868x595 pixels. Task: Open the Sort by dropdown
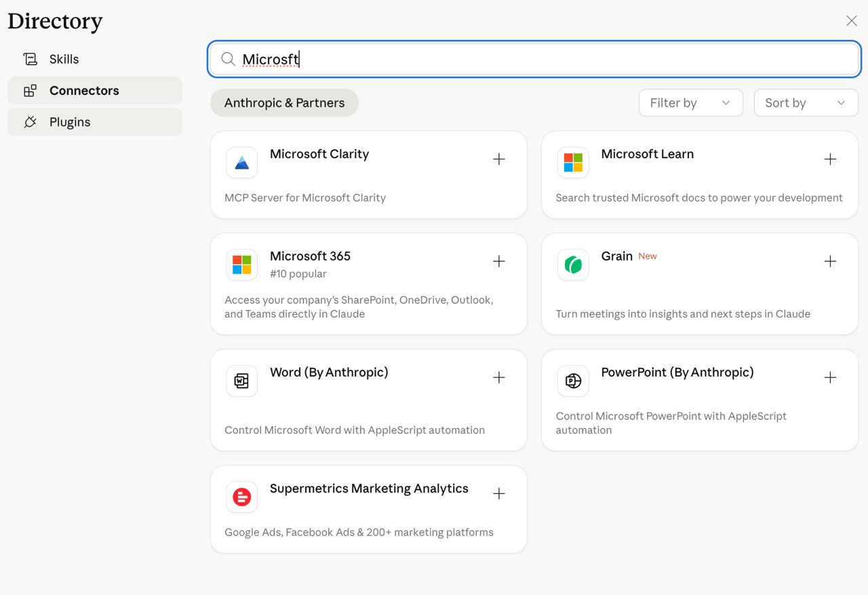pyautogui.click(x=806, y=102)
